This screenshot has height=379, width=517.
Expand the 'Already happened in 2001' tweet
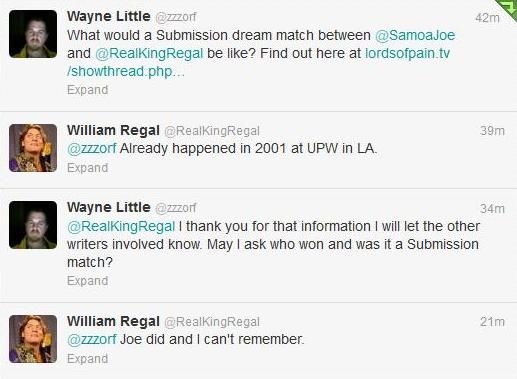point(87,168)
